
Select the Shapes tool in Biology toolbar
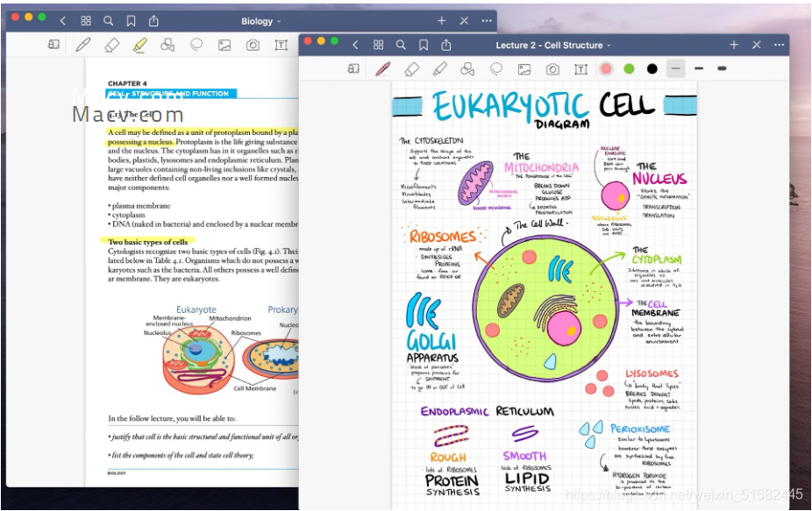point(167,45)
